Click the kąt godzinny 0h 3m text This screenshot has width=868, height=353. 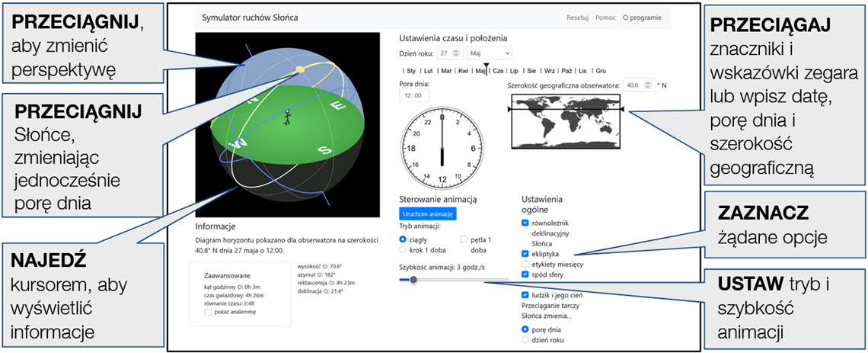[x=234, y=287]
